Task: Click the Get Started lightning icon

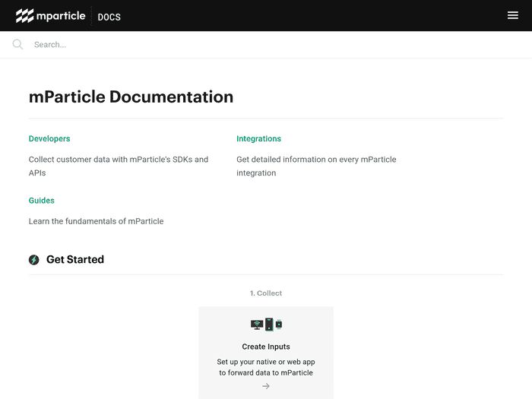Action: (x=34, y=260)
